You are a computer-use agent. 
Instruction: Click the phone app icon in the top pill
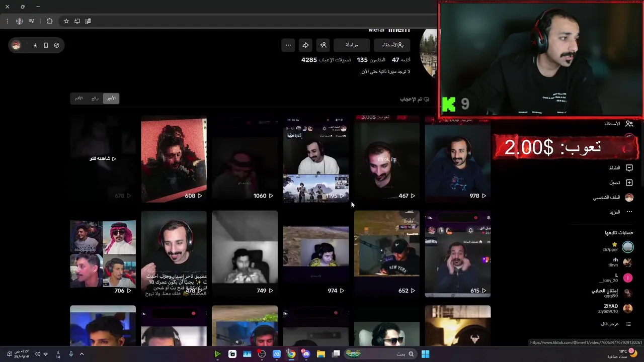point(46,45)
